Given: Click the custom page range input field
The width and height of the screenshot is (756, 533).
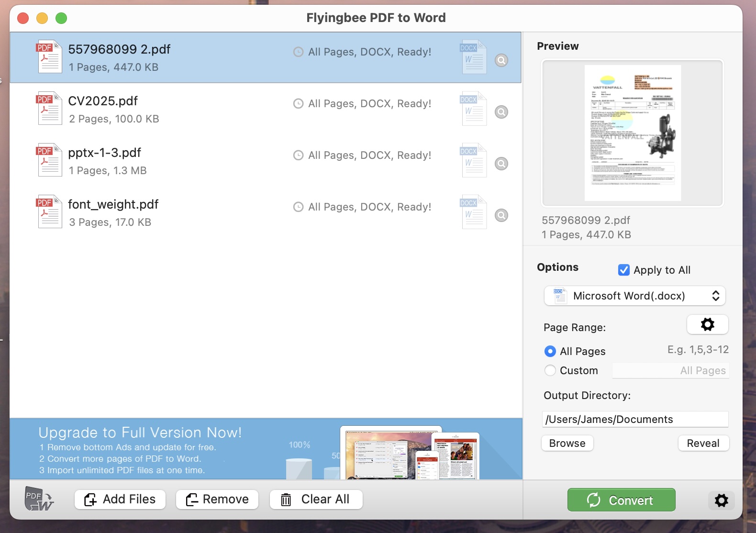Looking at the screenshot, I should point(670,370).
